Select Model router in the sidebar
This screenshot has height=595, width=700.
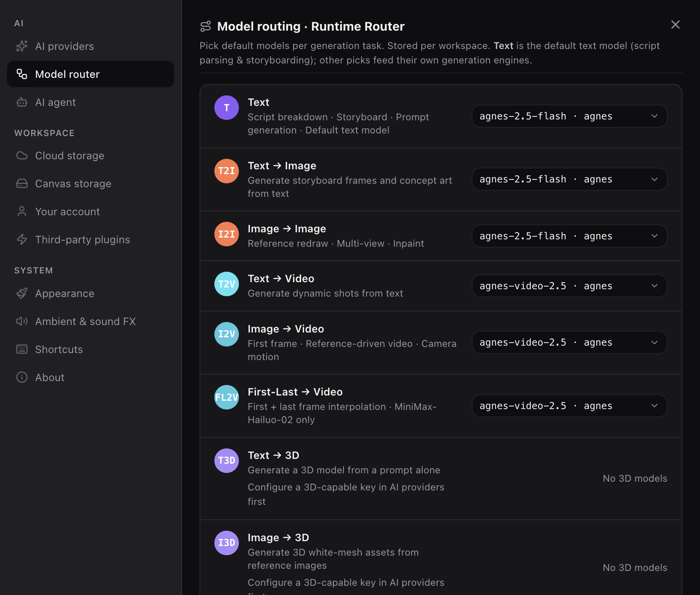(x=91, y=74)
